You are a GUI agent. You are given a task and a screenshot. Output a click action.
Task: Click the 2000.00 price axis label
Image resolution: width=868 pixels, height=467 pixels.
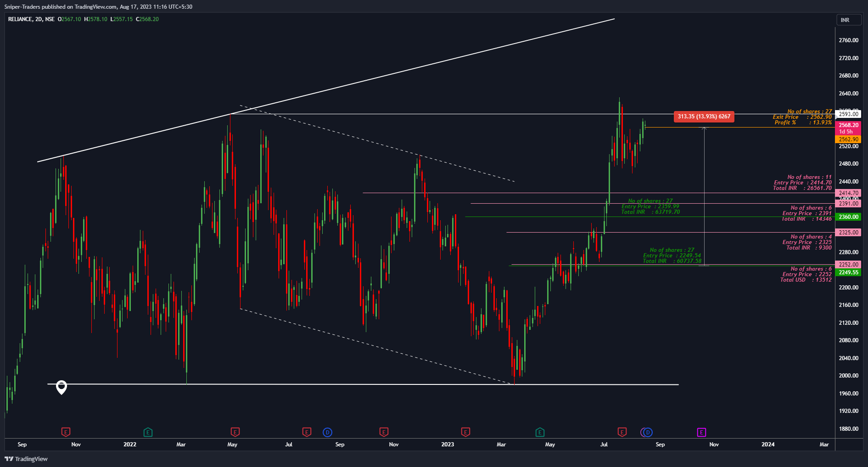[848, 376]
